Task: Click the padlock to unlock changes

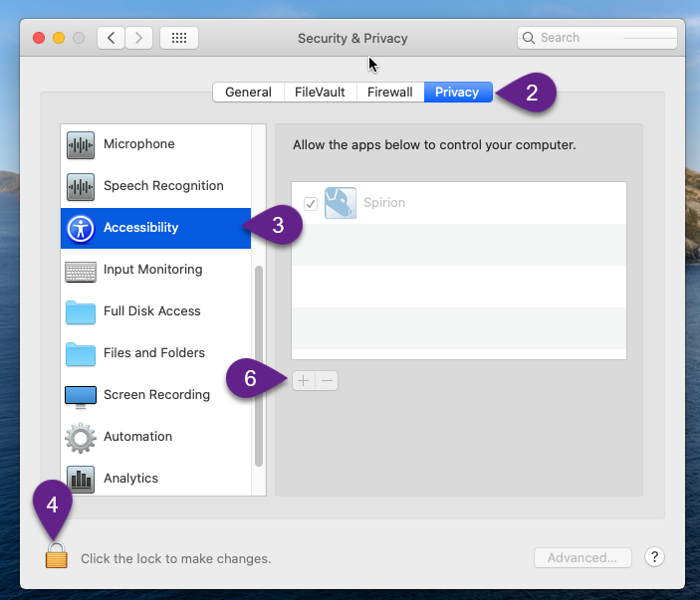Action: click(56, 555)
